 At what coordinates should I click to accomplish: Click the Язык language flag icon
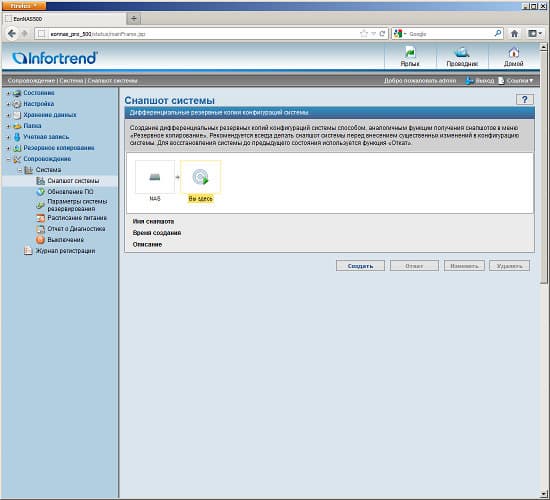(410, 53)
